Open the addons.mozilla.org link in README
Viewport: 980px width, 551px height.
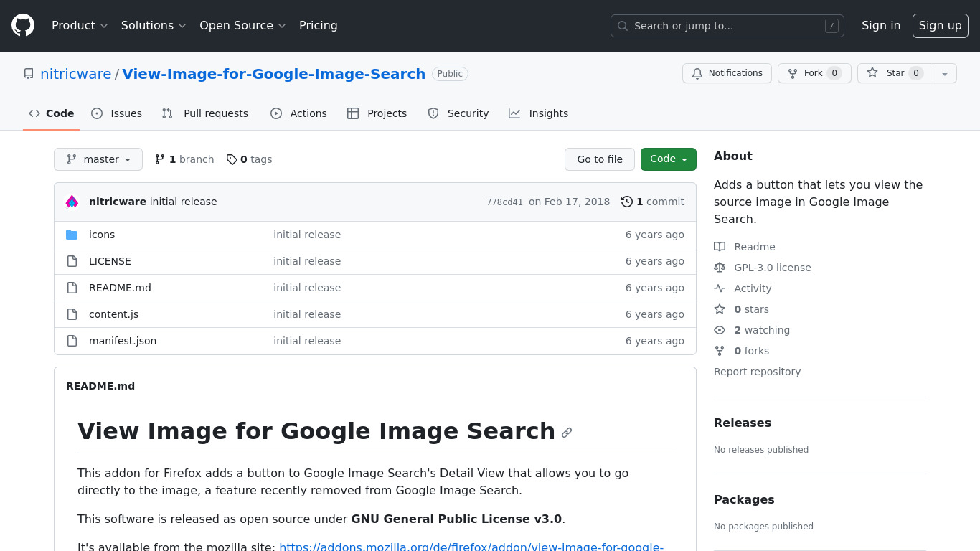tap(471, 547)
